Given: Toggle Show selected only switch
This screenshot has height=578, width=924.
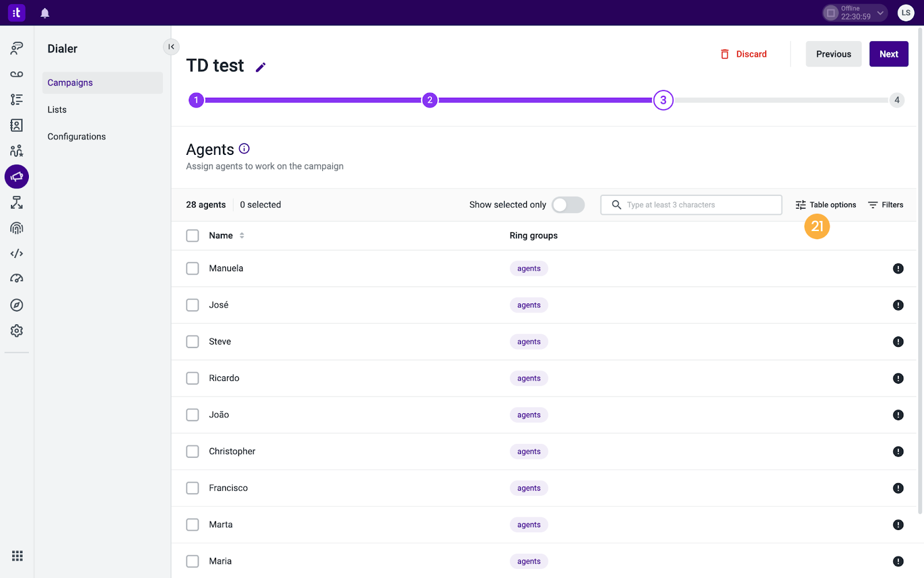Looking at the screenshot, I should pos(568,205).
